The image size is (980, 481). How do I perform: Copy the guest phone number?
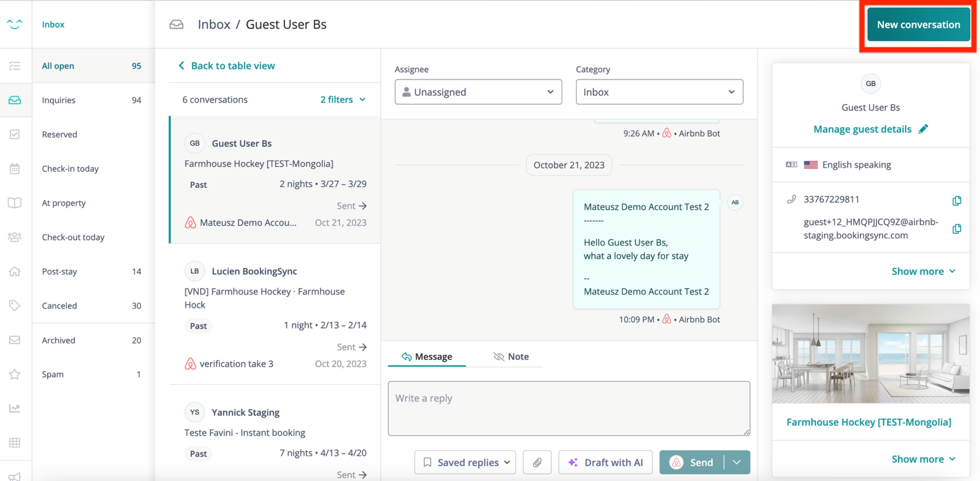956,200
